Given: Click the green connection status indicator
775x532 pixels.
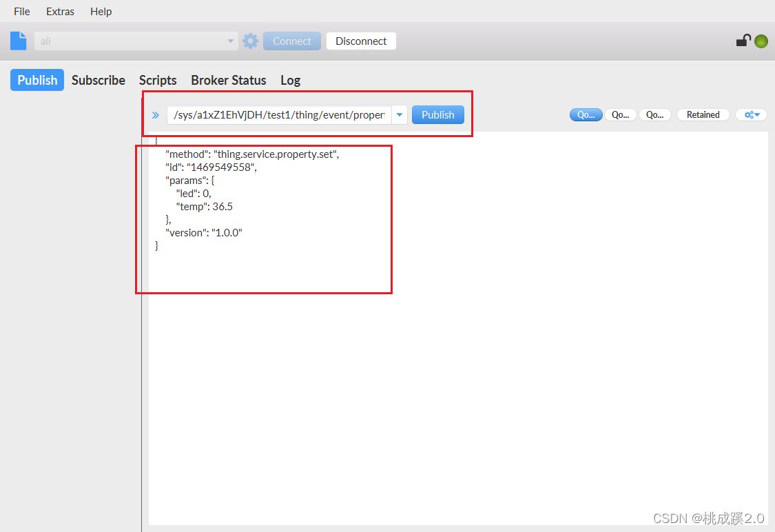Looking at the screenshot, I should [x=761, y=41].
